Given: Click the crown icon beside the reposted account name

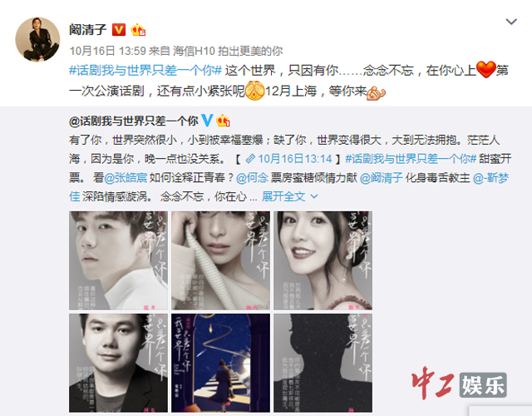Looking at the screenshot, I should [223, 120].
